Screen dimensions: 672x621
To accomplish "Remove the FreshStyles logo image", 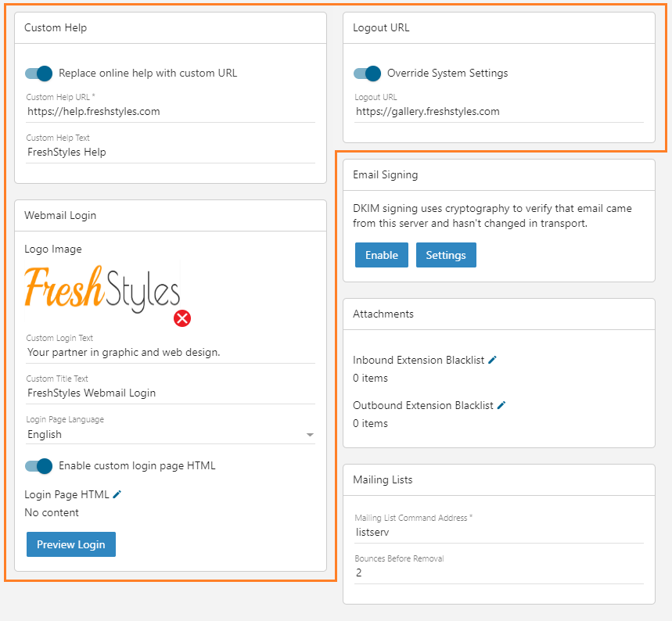I will 182,318.
